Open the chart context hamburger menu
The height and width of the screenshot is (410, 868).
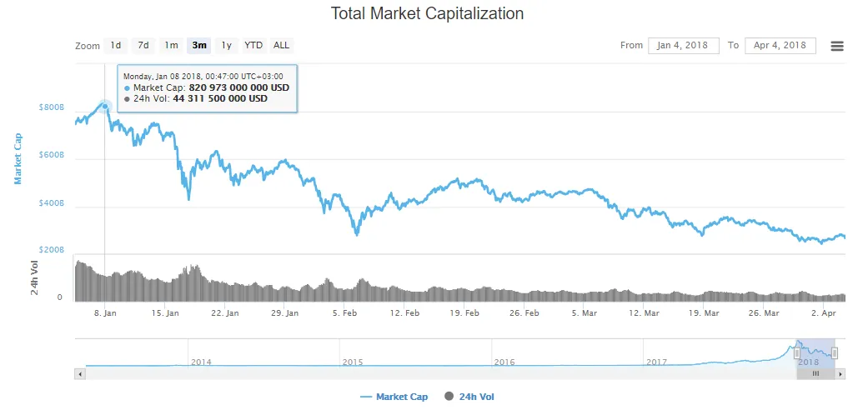tap(837, 46)
